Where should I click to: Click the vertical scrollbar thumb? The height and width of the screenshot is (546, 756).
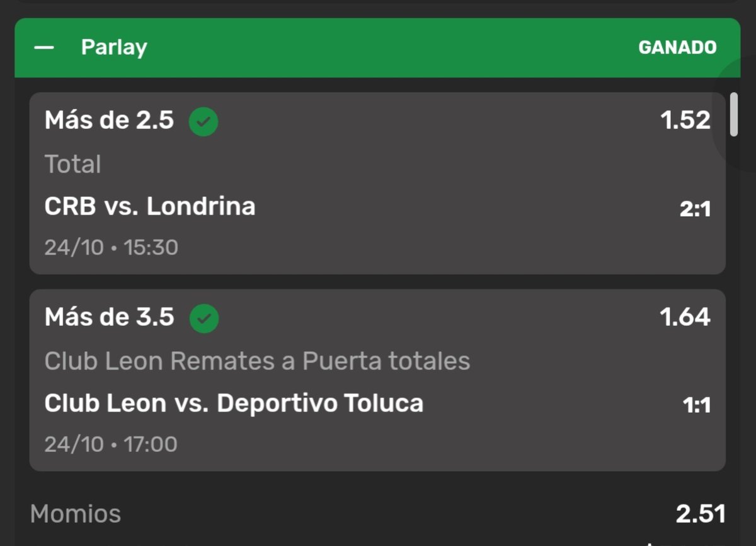click(733, 114)
